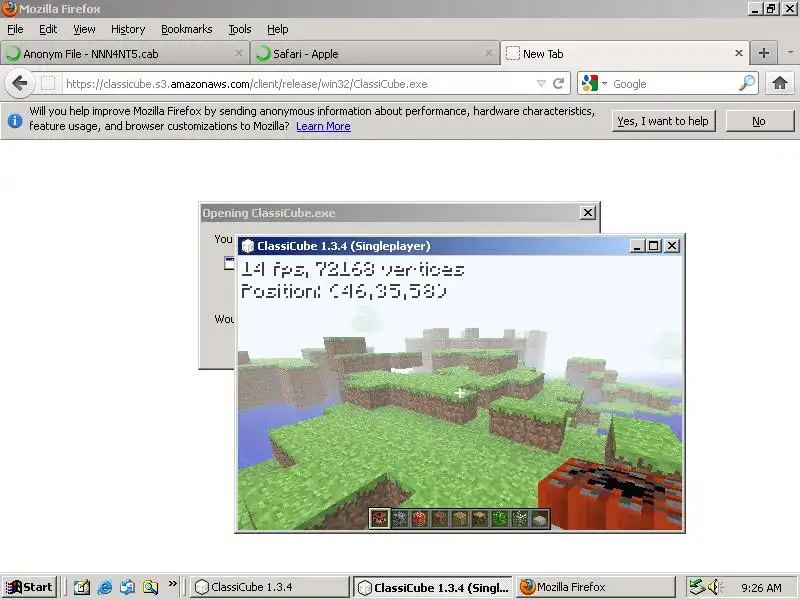Close the Safari - Apple tab
800x600 pixels.
(x=488, y=53)
